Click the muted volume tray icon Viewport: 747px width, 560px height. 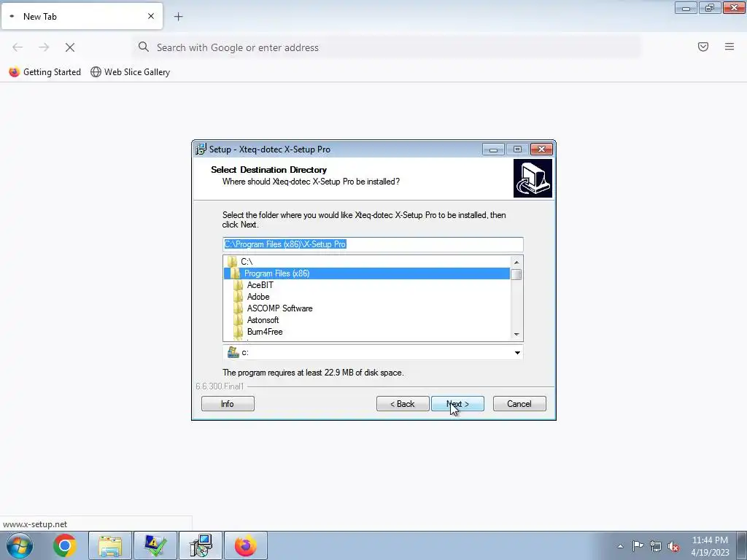tap(673, 546)
